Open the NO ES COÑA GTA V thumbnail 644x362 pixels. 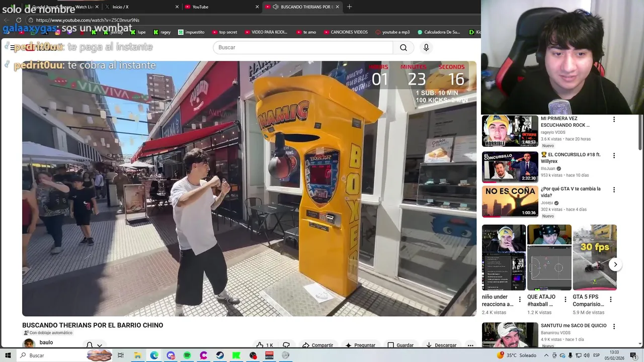click(x=510, y=201)
